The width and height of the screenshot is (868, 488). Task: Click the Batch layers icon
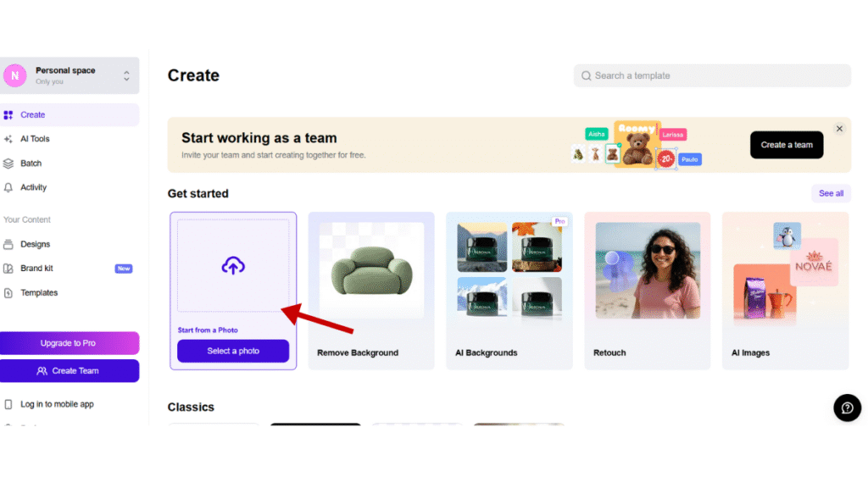[8, 164]
